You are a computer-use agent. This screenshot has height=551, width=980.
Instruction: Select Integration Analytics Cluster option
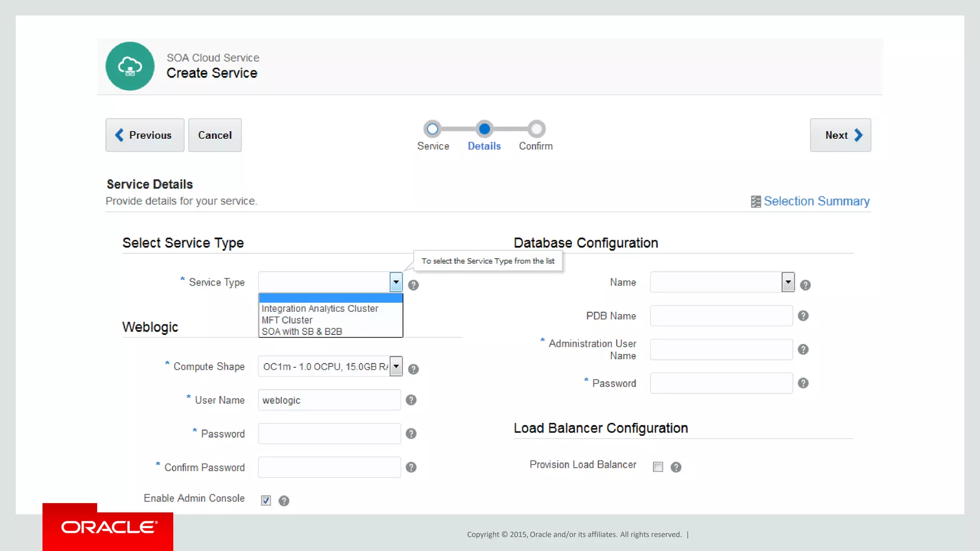(320, 309)
